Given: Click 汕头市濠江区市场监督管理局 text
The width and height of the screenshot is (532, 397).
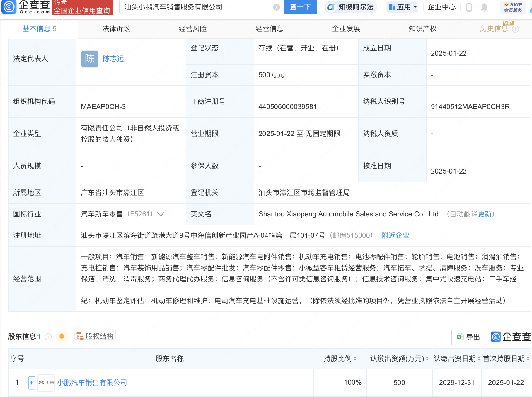Looking at the screenshot, I should (x=304, y=193).
